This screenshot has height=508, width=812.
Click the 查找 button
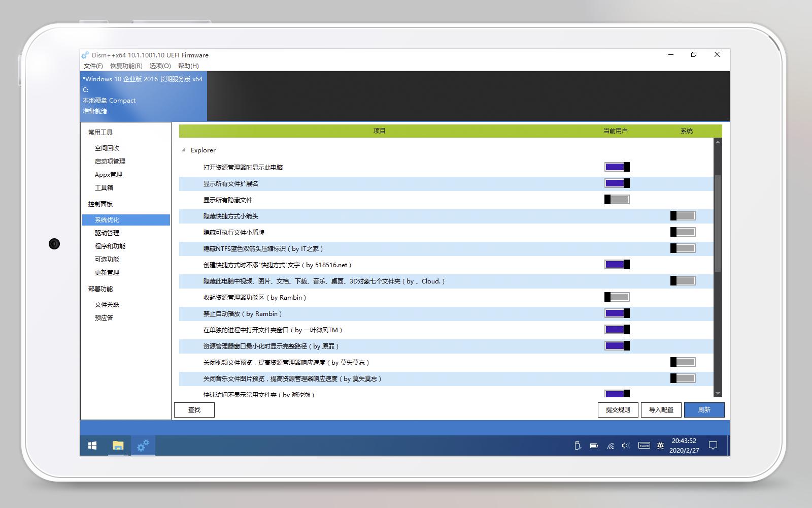click(x=194, y=410)
